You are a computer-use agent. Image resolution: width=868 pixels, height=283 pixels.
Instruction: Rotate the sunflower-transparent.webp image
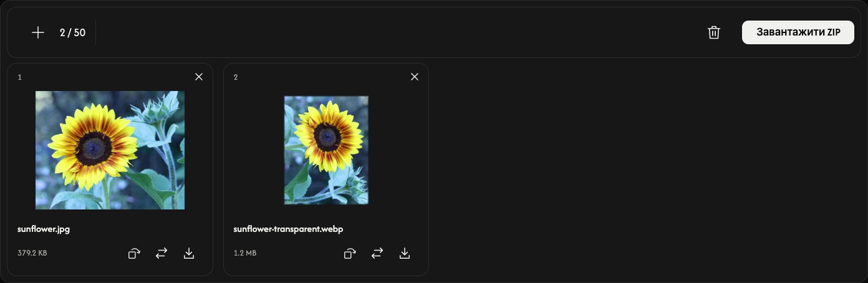pos(350,253)
